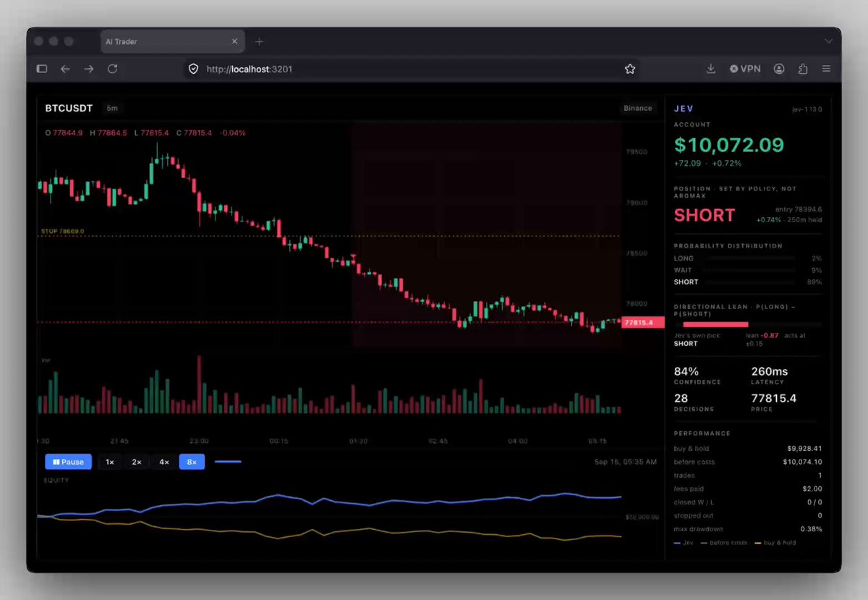Click the BTCUSDT symbol label

(69, 108)
